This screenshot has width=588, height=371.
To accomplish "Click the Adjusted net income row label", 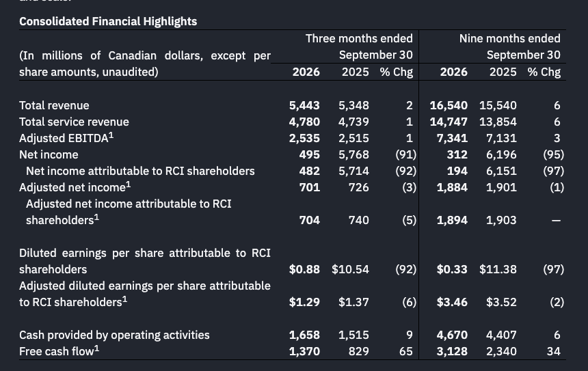I will (75, 187).
